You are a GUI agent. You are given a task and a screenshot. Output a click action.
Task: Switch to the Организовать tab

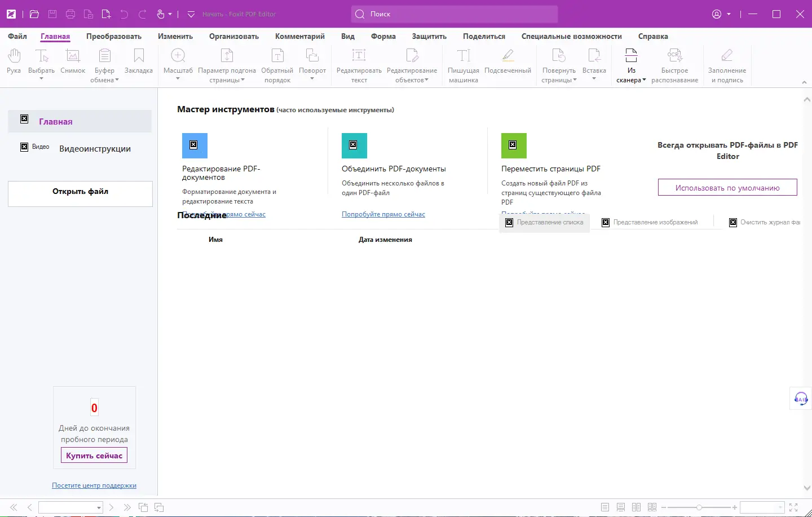(x=234, y=36)
